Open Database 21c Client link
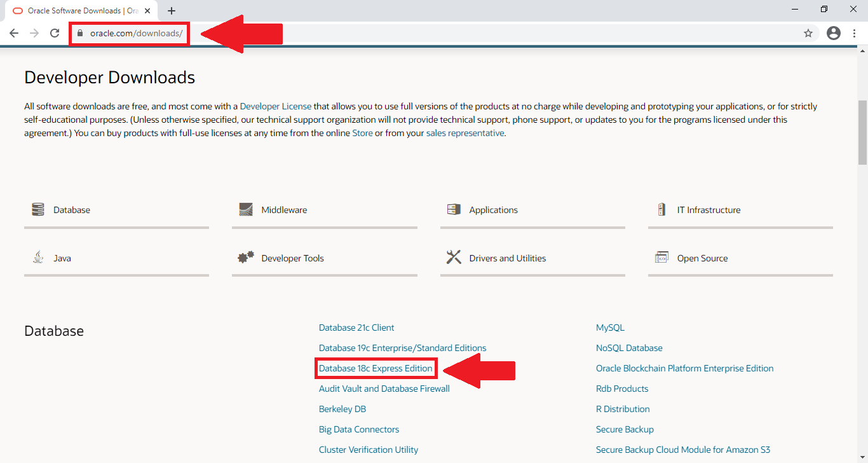Image resolution: width=868 pixels, height=463 pixels. click(356, 328)
